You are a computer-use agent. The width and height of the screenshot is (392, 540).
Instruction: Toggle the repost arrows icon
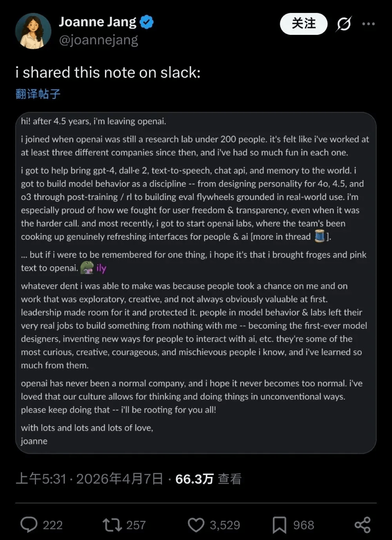pyautogui.click(x=112, y=525)
